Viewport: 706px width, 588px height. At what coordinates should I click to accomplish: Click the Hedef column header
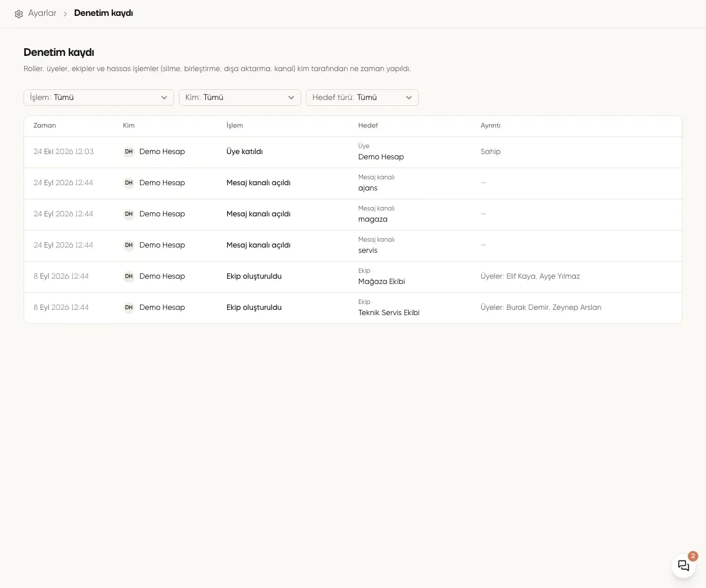(x=368, y=126)
